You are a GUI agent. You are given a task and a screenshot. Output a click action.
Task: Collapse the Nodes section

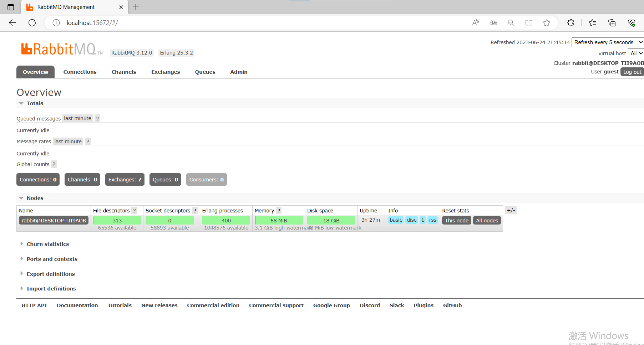[x=35, y=198]
